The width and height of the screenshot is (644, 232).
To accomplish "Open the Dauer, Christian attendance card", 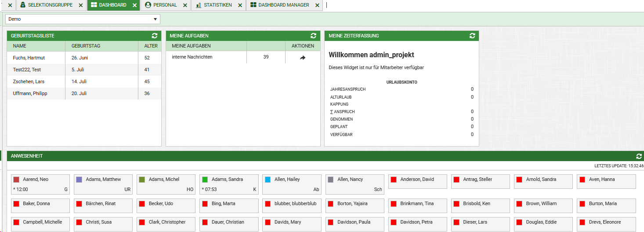I will coord(229,224).
